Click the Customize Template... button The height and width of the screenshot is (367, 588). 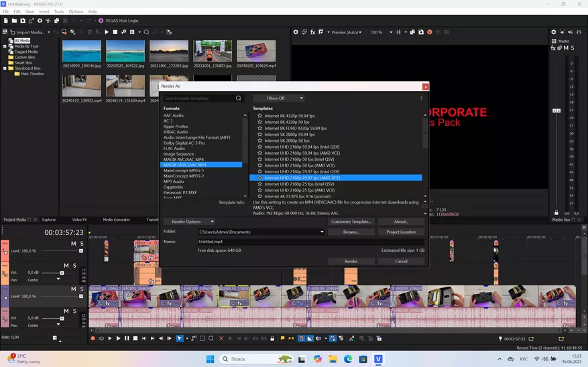tap(351, 222)
